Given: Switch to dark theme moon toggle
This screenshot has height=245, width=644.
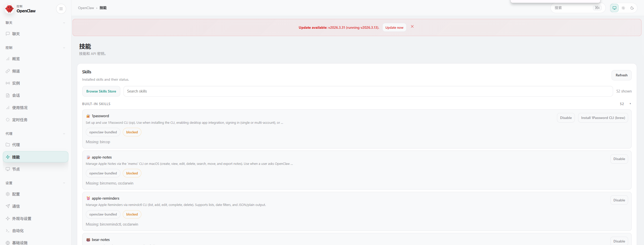Looking at the screenshot, I should pos(632,8).
